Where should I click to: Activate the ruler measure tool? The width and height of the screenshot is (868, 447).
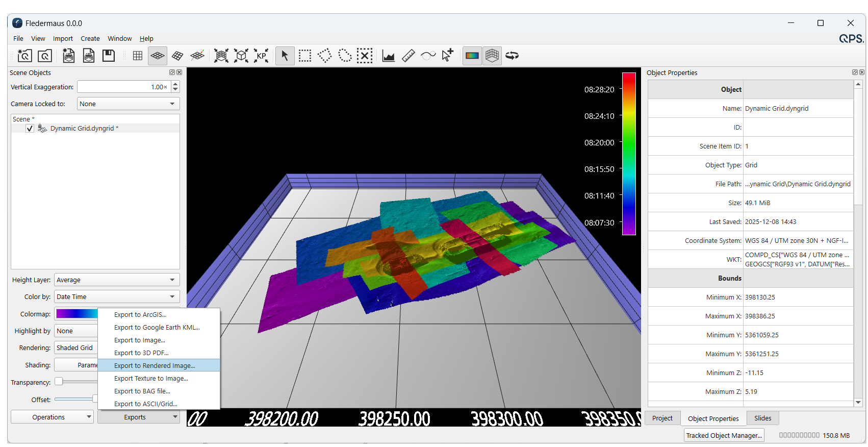point(409,56)
